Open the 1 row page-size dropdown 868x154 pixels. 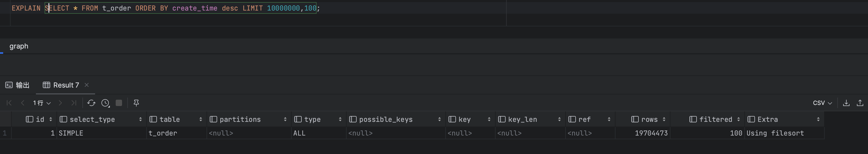coord(42,103)
